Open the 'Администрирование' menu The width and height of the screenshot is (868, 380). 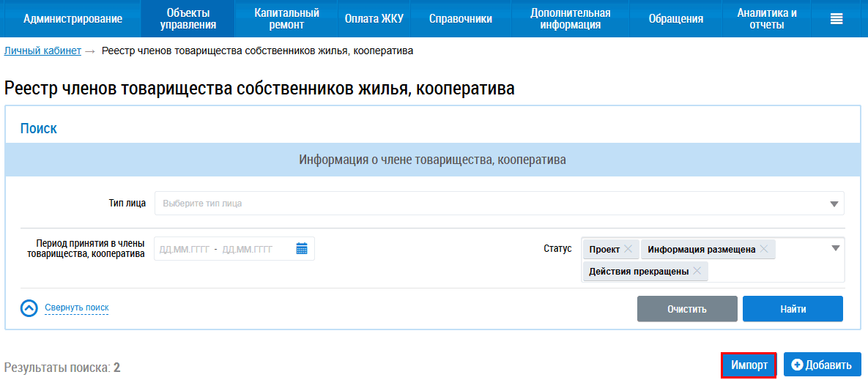[x=73, y=19]
